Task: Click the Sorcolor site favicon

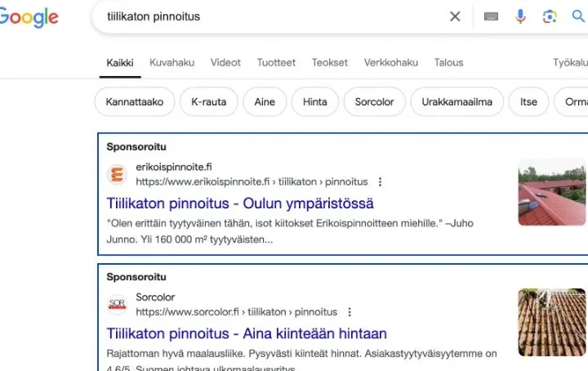Action: click(x=117, y=304)
